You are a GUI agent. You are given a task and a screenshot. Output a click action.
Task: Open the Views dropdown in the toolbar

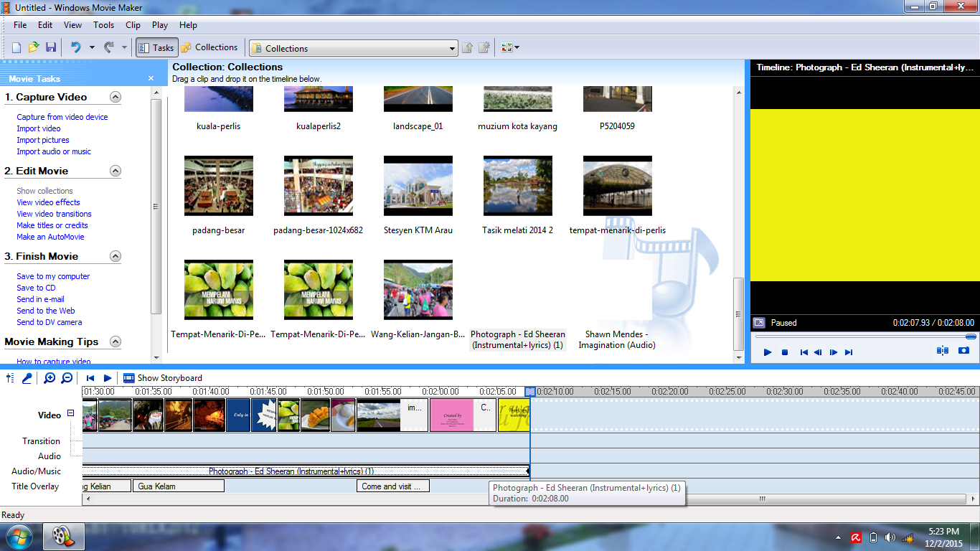click(511, 48)
